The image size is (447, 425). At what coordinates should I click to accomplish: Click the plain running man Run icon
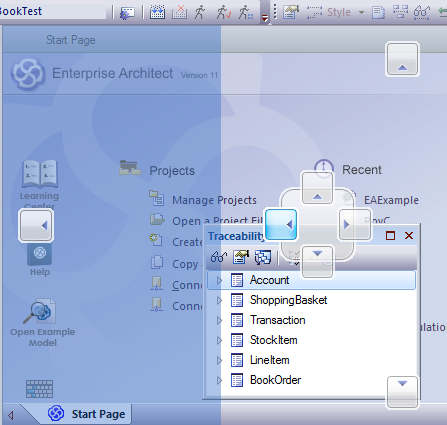(x=200, y=12)
